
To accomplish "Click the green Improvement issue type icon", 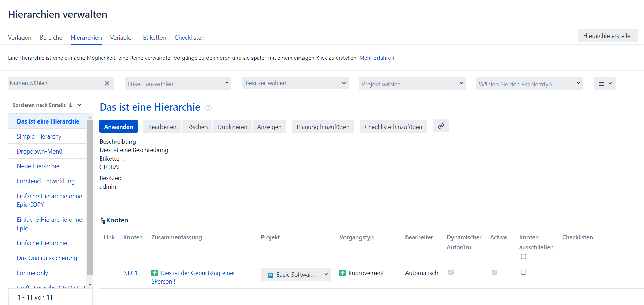I will (x=343, y=273).
